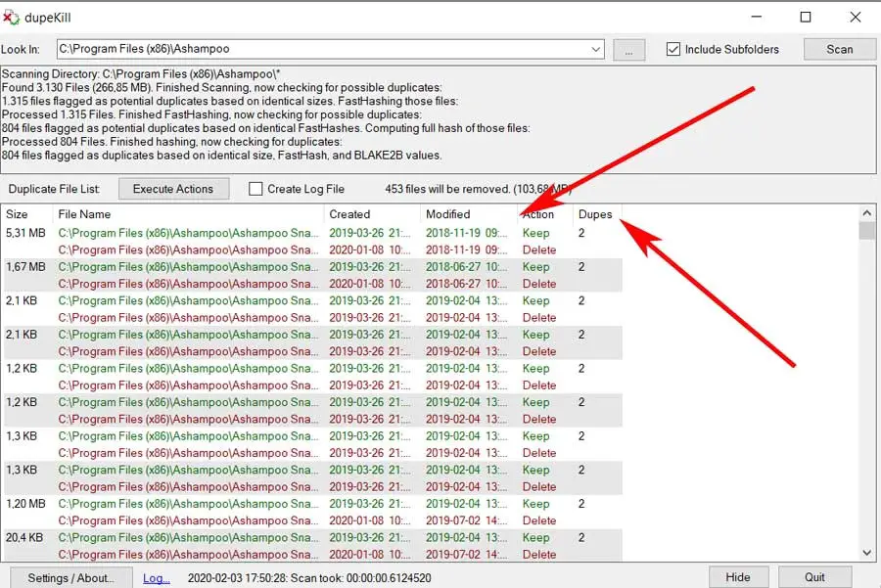Click the list scrollbar down arrow
This screenshot has width=881, height=588.
[867, 553]
